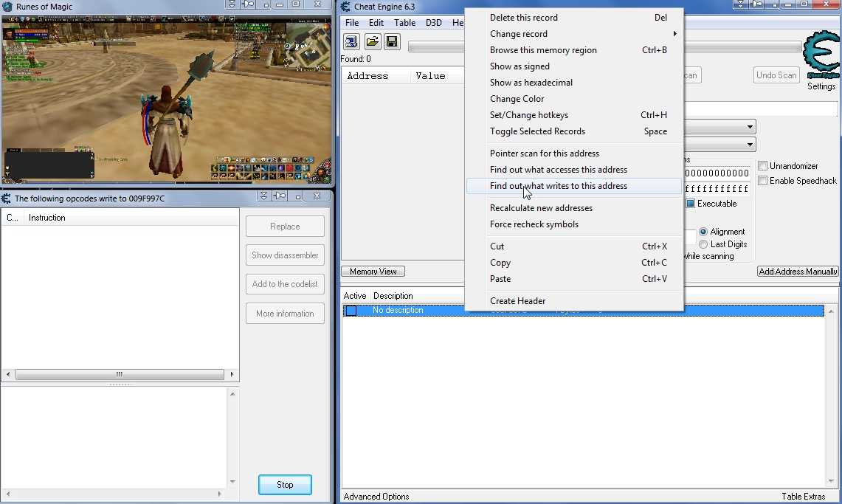842x504 pixels.
Task: Click the pin icon on opcodes window title bar
Action: click(x=280, y=196)
